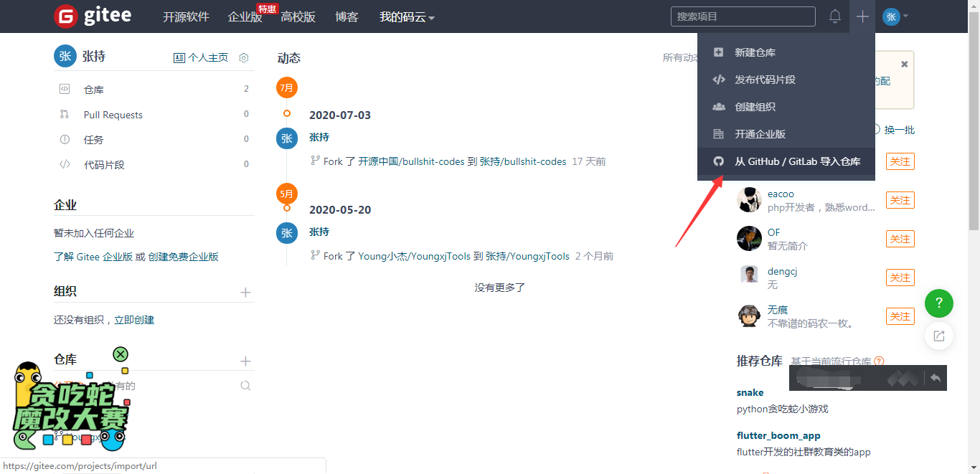The image size is (980, 474).
Task: Click the repository search magnifier icon
Action: [x=245, y=386]
